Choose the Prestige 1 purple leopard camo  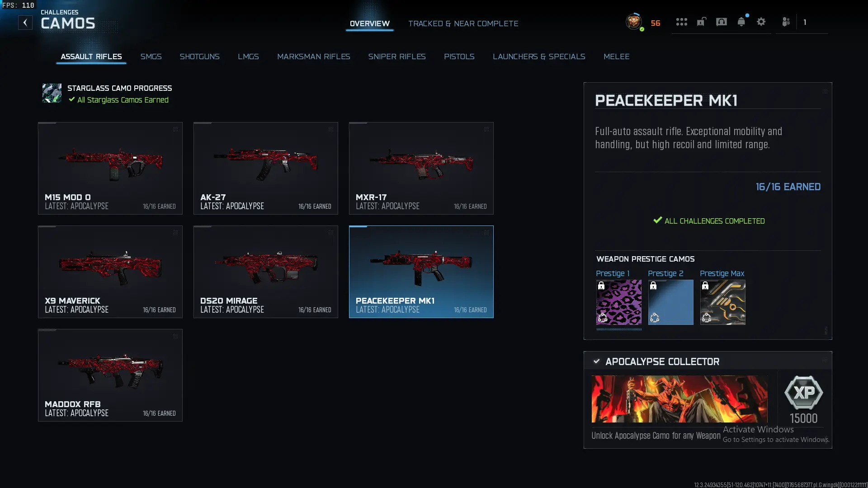click(618, 302)
